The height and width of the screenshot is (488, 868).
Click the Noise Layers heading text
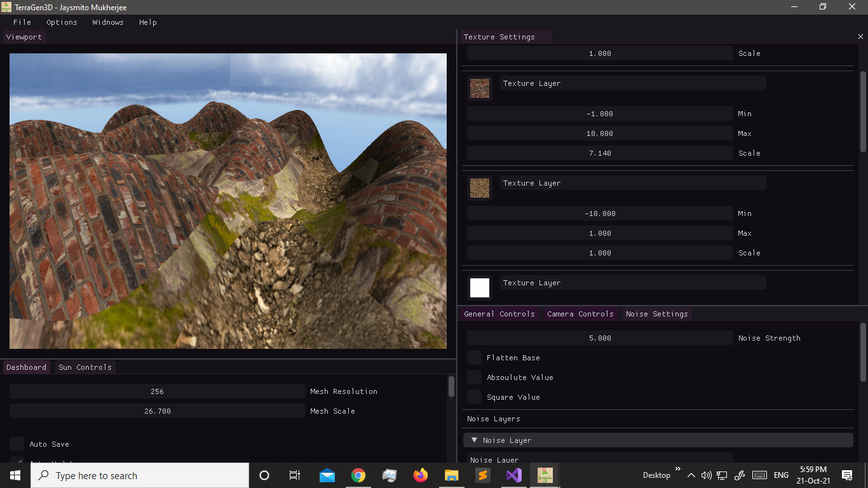click(x=494, y=419)
